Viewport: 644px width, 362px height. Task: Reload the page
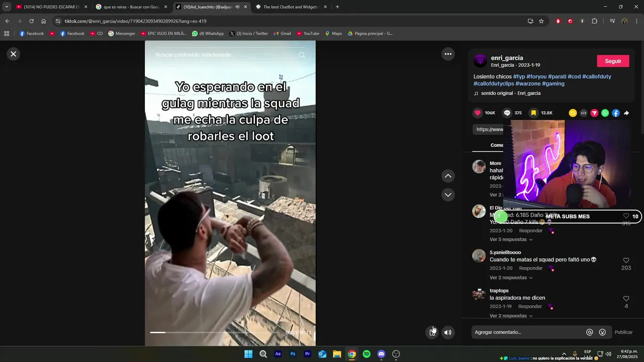[31, 21]
